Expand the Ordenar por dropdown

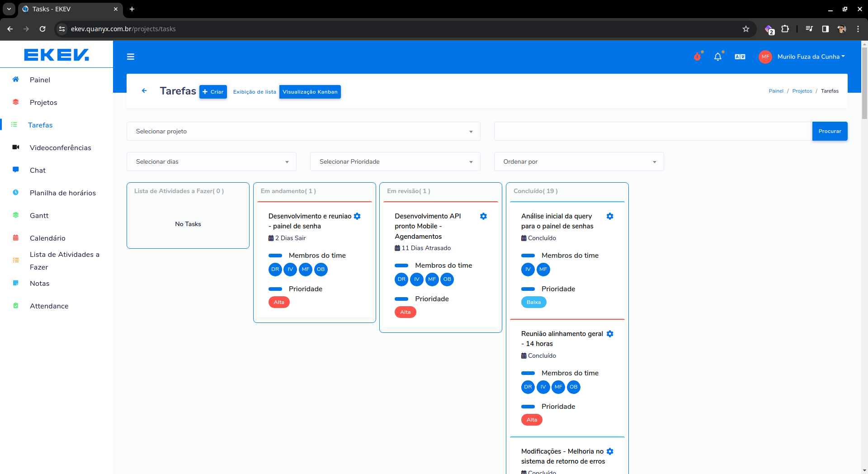point(579,161)
